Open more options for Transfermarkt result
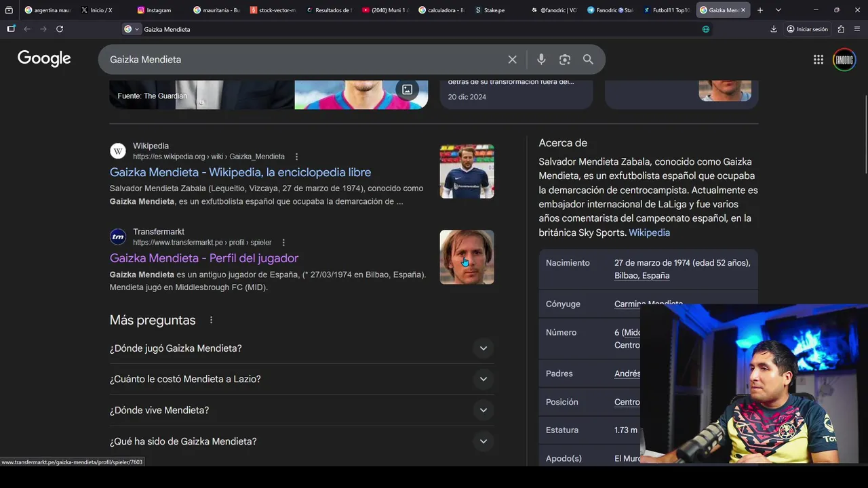 [283, 243]
